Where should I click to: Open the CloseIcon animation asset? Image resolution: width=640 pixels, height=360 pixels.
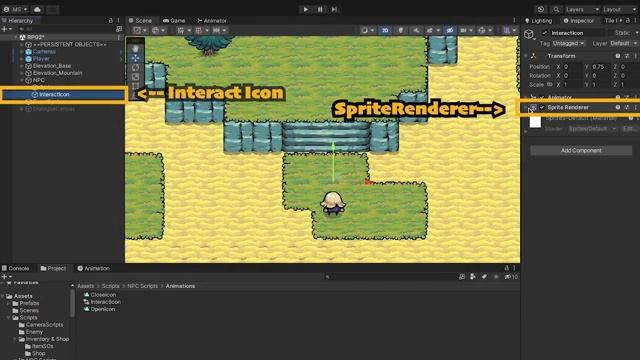click(x=100, y=295)
